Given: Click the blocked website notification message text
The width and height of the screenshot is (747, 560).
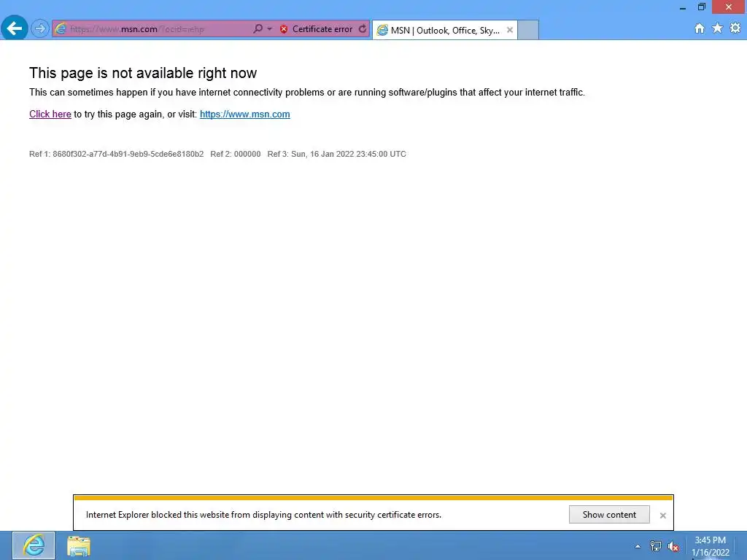Looking at the screenshot, I should 263,515.
